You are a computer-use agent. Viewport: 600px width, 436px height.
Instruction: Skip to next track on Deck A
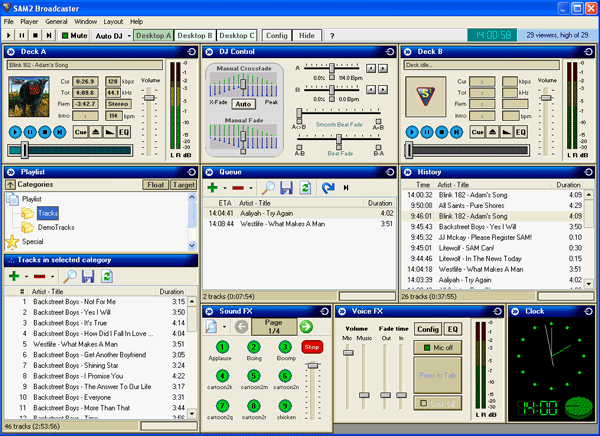(60, 132)
